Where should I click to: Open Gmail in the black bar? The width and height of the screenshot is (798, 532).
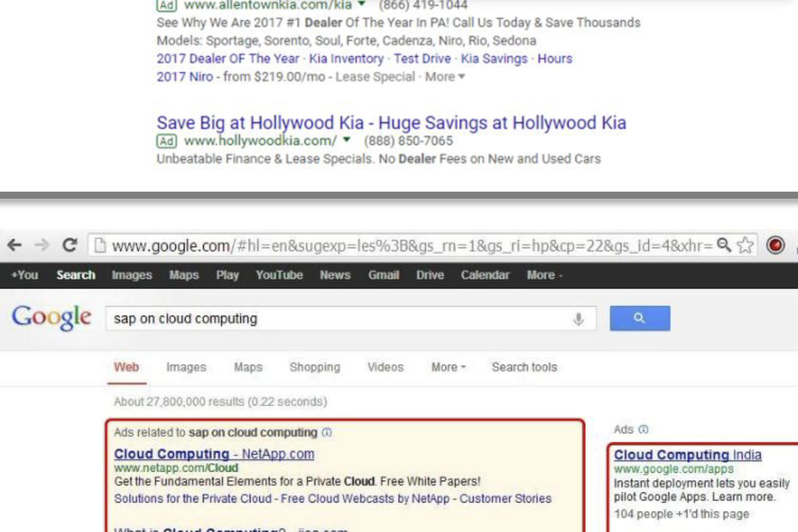[x=383, y=275]
